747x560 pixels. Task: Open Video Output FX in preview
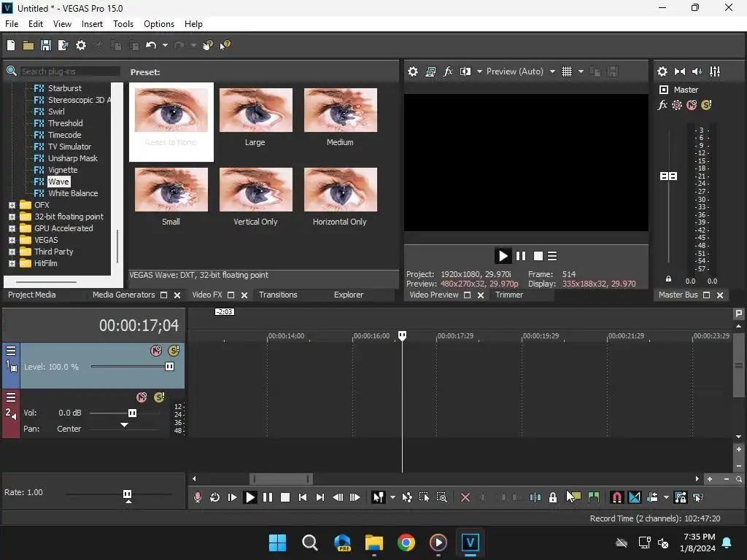coord(448,71)
